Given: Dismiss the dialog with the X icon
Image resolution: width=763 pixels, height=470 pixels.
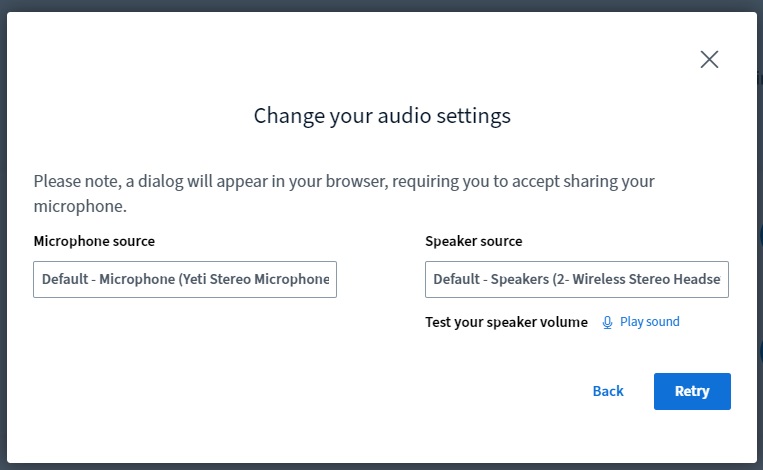Looking at the screenshot, I should (x=709, y=59).
